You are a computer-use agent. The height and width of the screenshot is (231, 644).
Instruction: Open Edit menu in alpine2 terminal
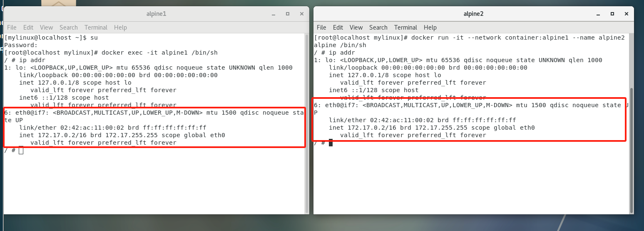pyautogui.click(x=338, y=28)
